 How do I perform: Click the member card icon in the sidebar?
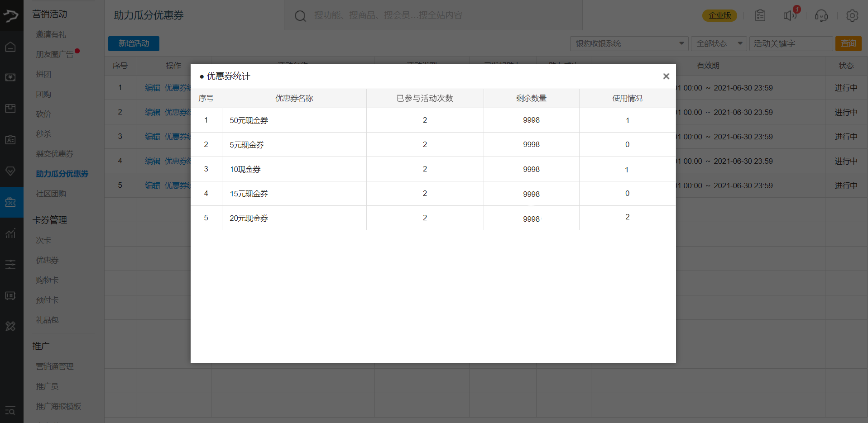pos(10,140)
